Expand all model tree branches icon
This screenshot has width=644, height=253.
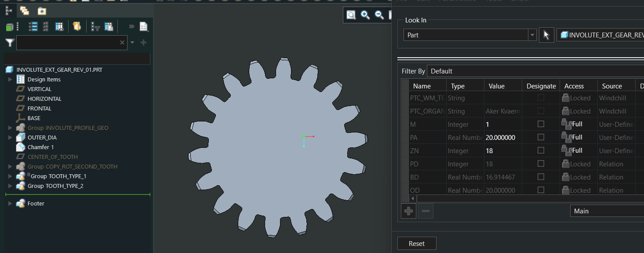[33, 27]
